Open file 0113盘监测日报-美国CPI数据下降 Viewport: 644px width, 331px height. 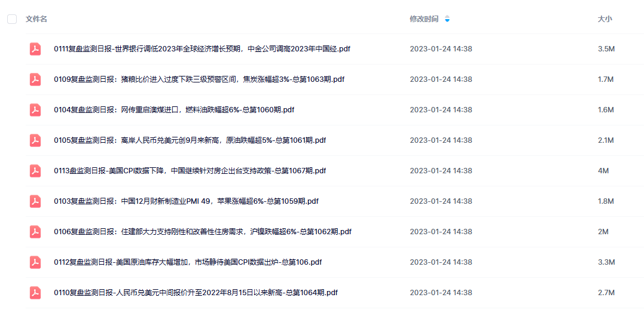click(190, 171)
